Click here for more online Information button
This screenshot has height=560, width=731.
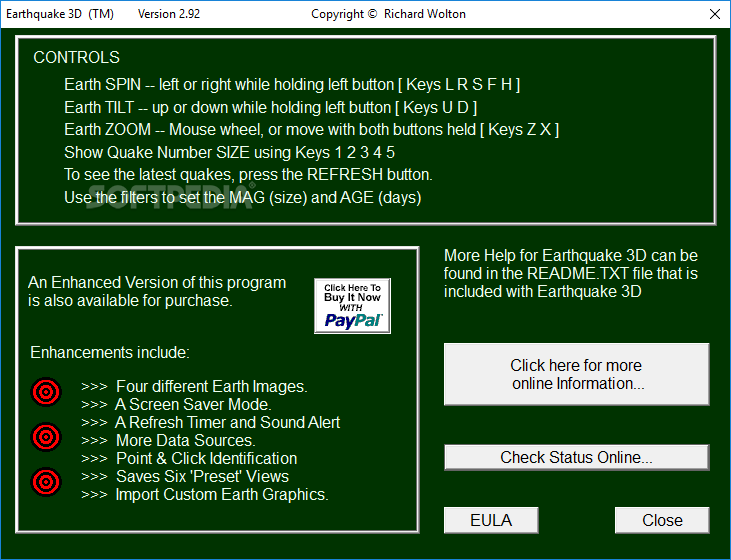[577, 374]
